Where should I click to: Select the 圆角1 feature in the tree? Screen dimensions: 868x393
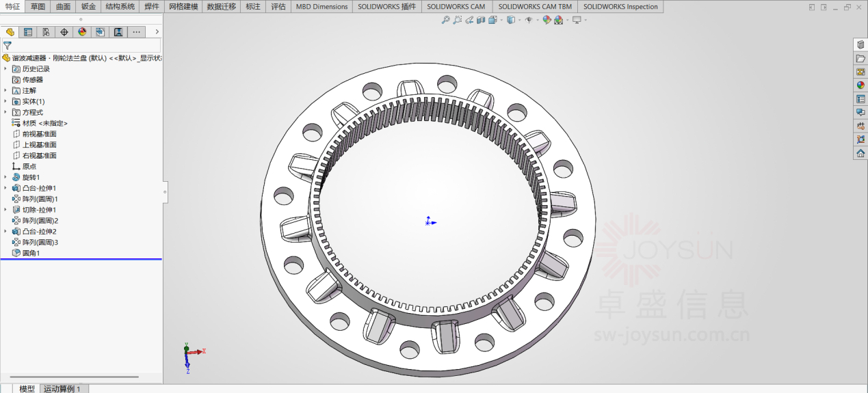point(31,253)
